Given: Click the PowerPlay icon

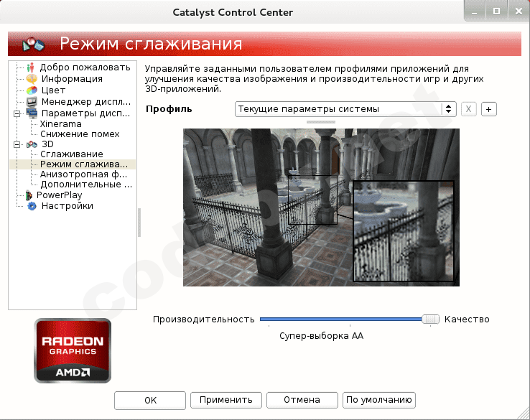Looking at the screenshot, I should [x=29, y=195].
